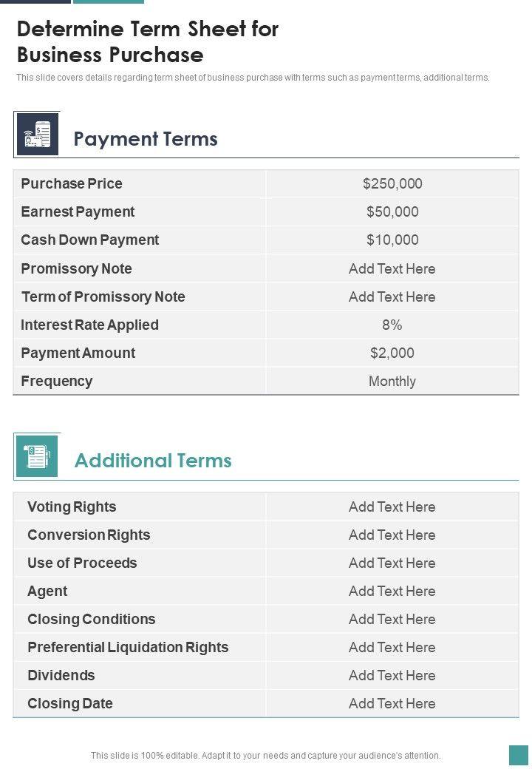
Task: Select the Payment Amount $2,000 cell
Action: pyautogui.click(x=392, y=353)
